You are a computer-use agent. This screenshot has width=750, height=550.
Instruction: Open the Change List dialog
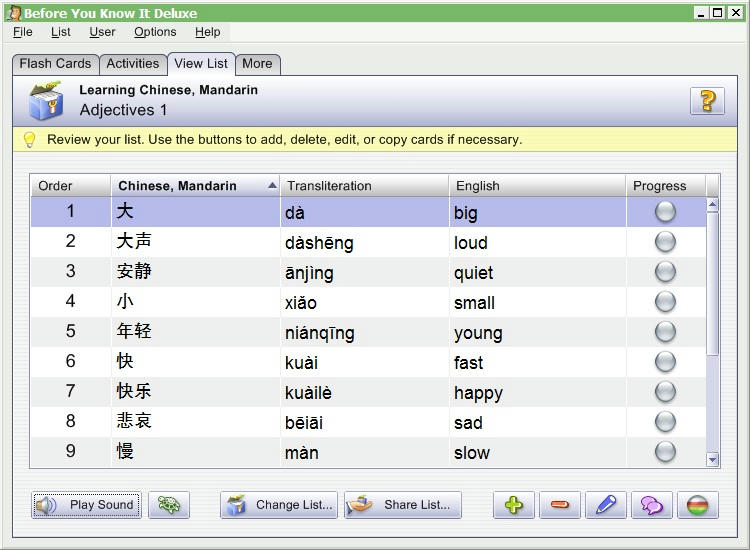pyautogui.click(x=279, y=505)
